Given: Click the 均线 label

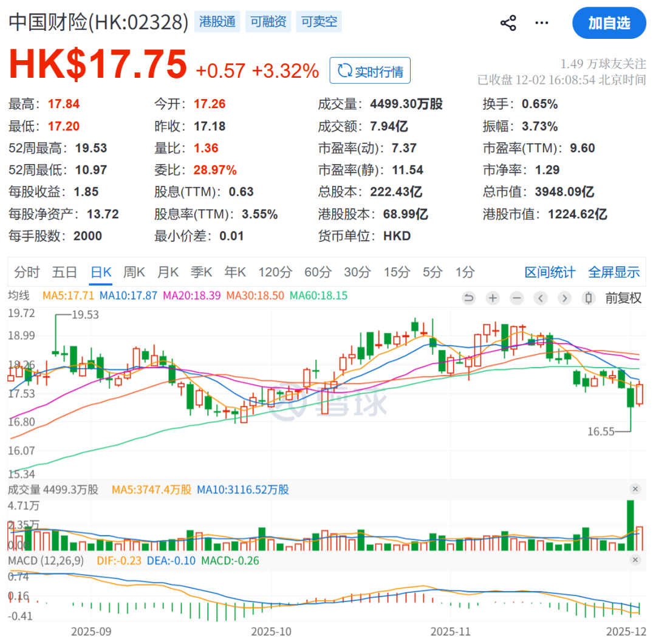Looking at the screenshot, I should 19,295.
